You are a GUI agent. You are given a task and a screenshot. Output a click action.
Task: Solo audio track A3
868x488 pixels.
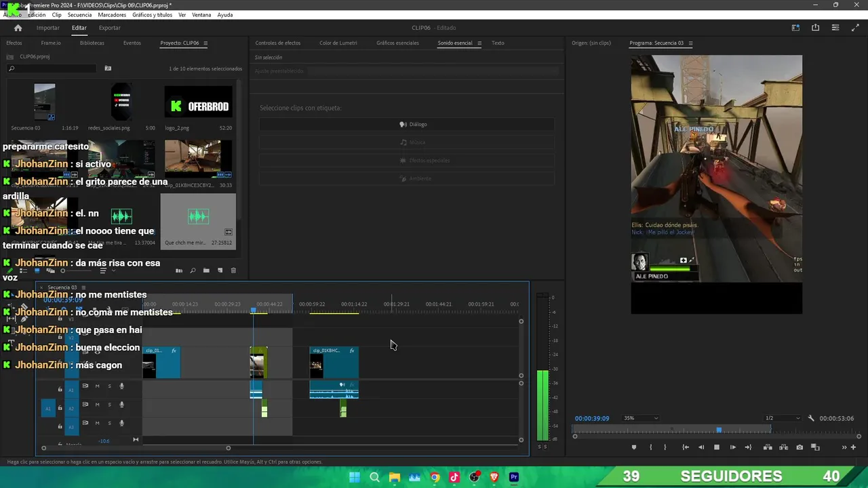109,423
